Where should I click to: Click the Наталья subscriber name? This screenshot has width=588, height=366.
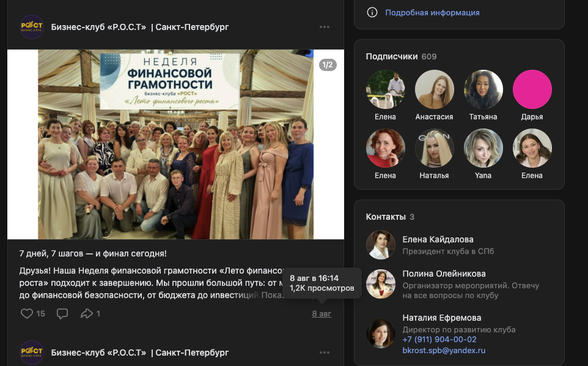(x=434, y=175)
